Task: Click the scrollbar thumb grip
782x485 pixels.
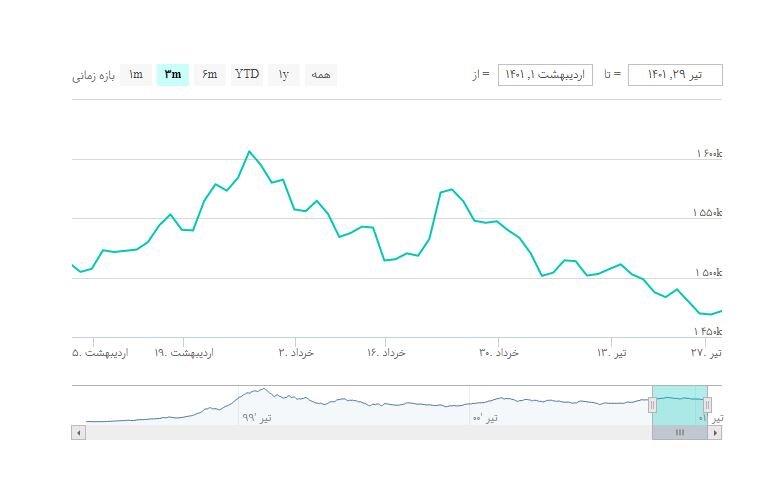Action: tap(679, 433)
